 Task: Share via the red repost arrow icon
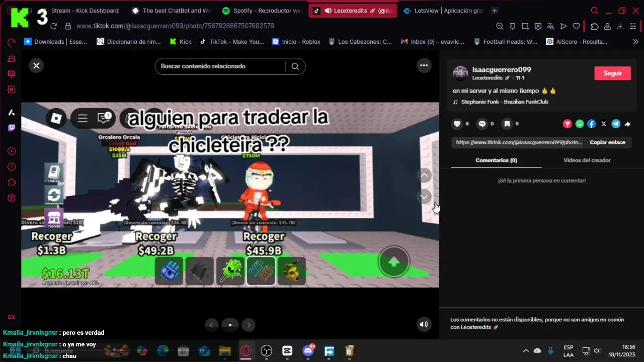(568, 124)
